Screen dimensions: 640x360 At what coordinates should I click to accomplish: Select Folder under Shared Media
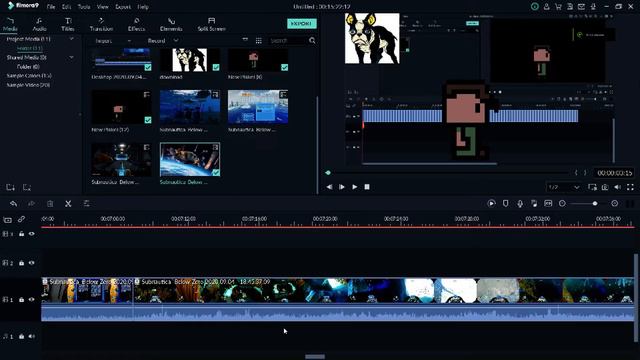tap(28, 67)
